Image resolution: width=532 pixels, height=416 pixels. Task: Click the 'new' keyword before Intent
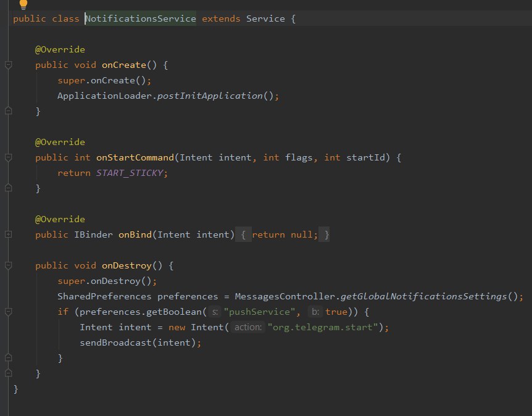point(177,328)
